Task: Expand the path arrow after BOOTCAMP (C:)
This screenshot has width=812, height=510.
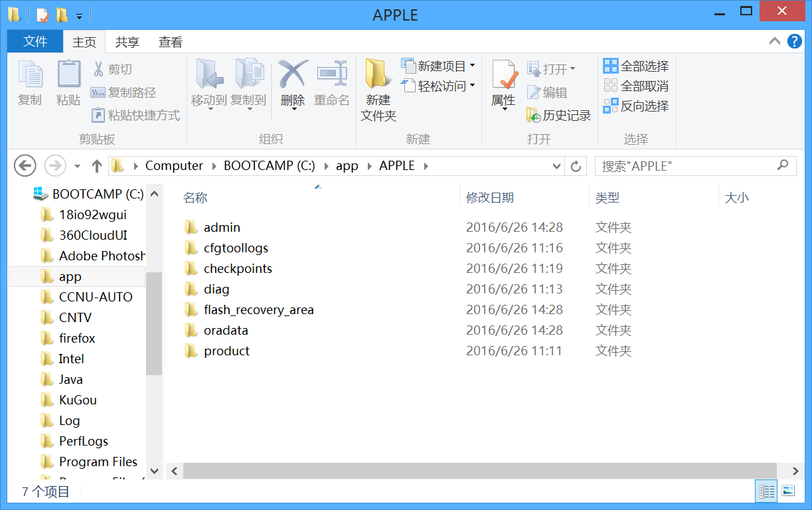Action: click(x=326, y=166)
